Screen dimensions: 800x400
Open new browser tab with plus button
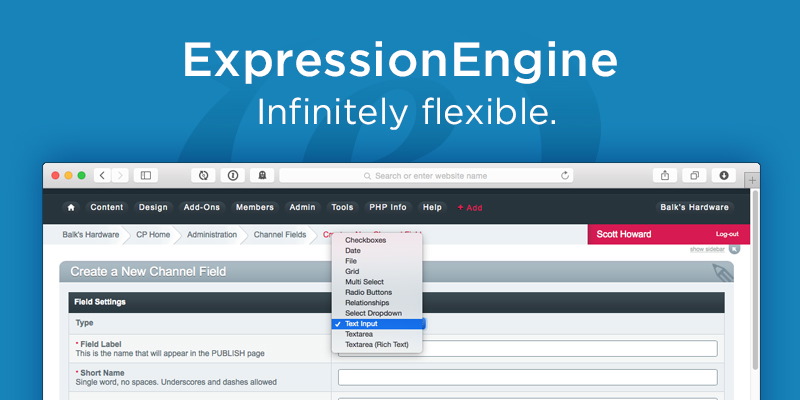[752, 179]
